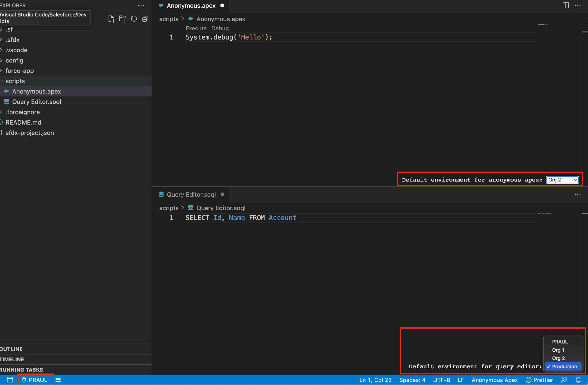Collapse all folders in the Explorer

[145, 19]
